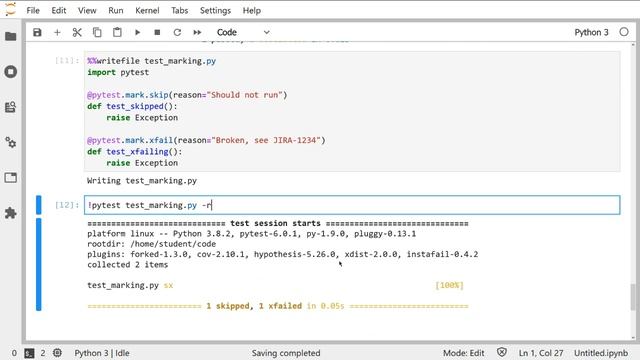Open the Commands palette sidebar icon
The width and height of the screenshot is (640, 360).
pyautogui.click(x=11, y=107)
